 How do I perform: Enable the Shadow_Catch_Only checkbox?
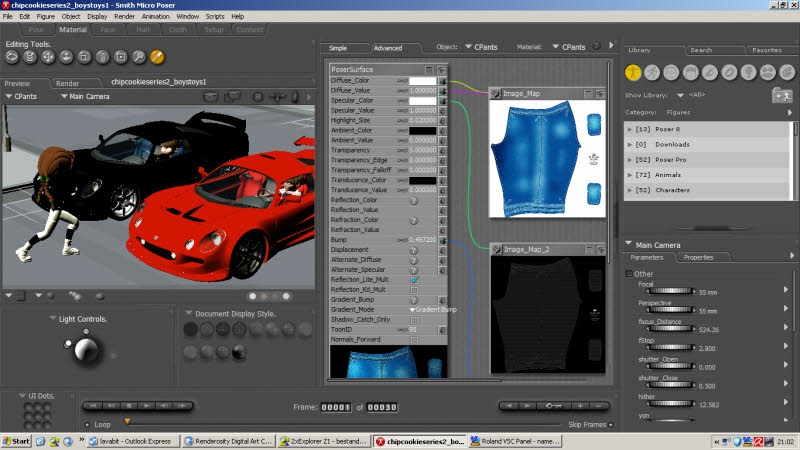pyautogui.click(x=414, y=319)
